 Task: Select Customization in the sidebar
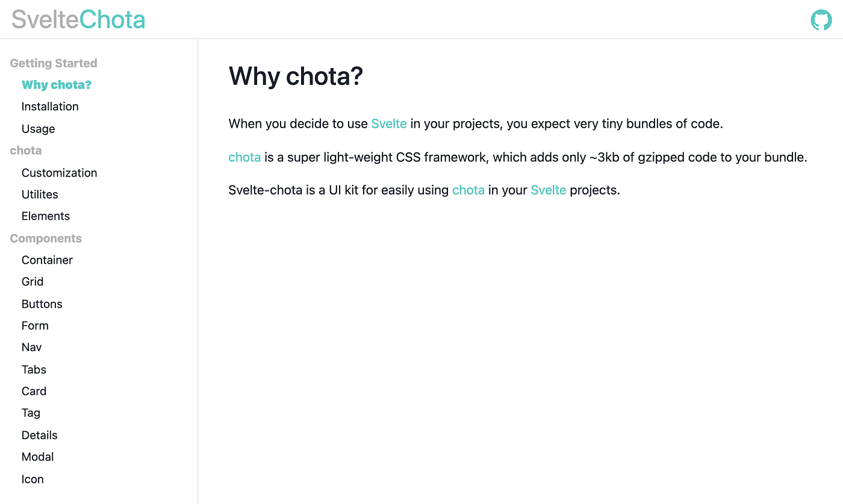[59, 173]
